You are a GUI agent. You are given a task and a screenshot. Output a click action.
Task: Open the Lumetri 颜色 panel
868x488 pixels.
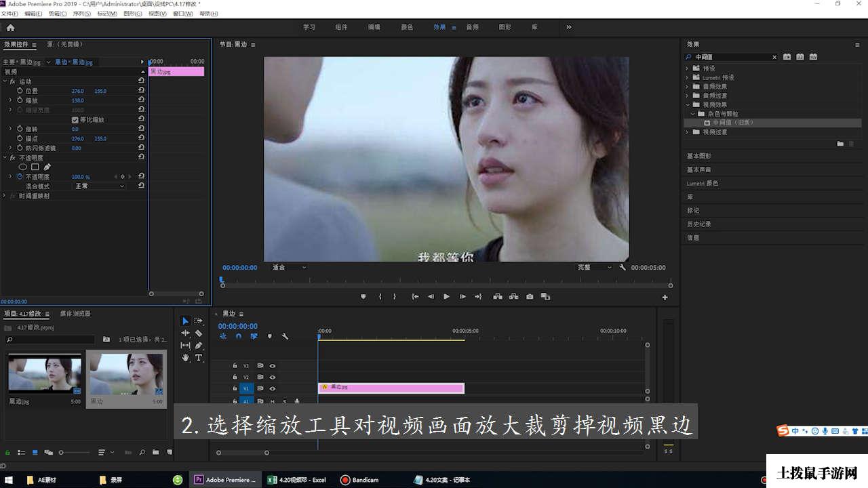(x=703, y=183)
